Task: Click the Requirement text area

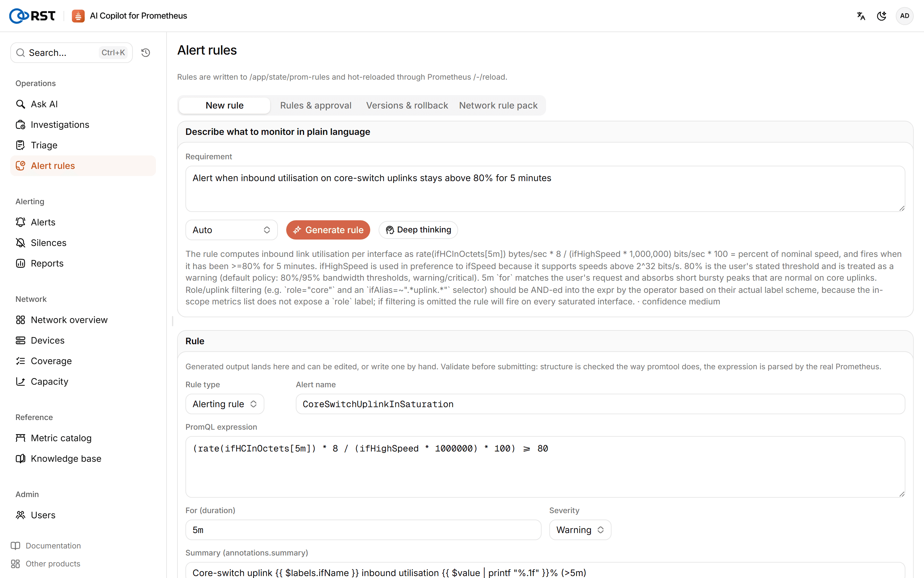Action: click(545, 189)
